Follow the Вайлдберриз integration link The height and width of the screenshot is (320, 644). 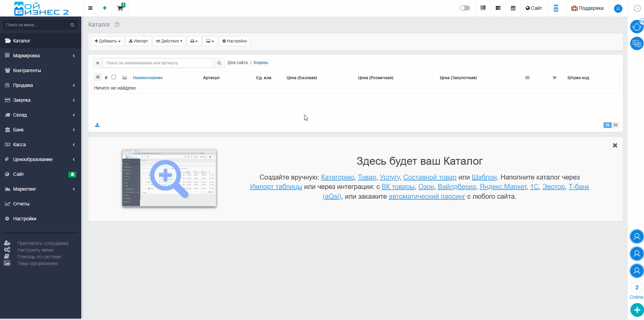(457, 187)
